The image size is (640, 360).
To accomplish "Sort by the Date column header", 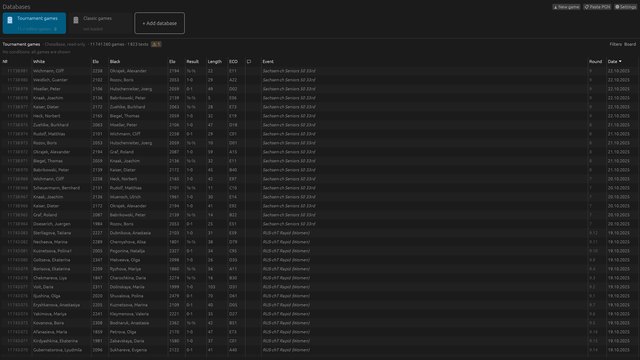I will click(612, 62).
